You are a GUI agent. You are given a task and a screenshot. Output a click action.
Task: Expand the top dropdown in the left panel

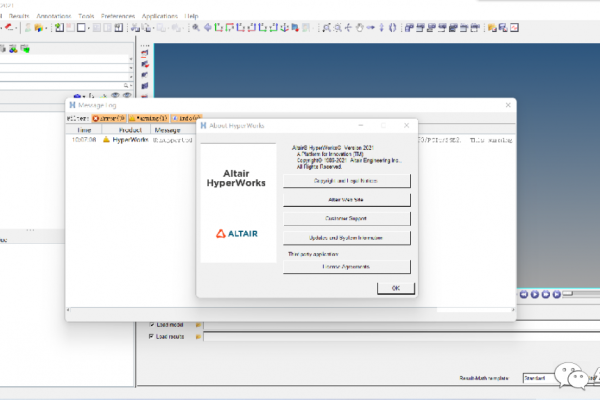(130, 59)
